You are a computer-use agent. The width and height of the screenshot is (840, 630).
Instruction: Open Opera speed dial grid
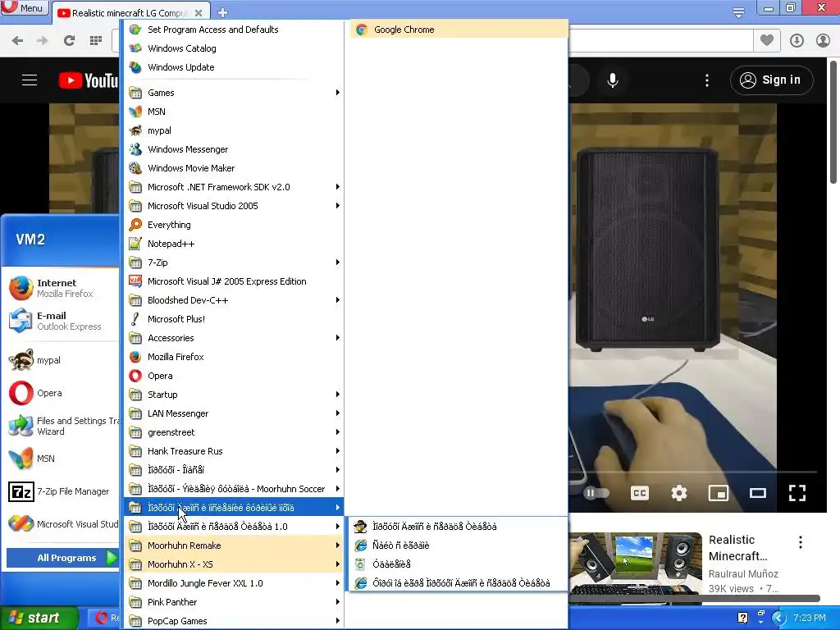96,40
